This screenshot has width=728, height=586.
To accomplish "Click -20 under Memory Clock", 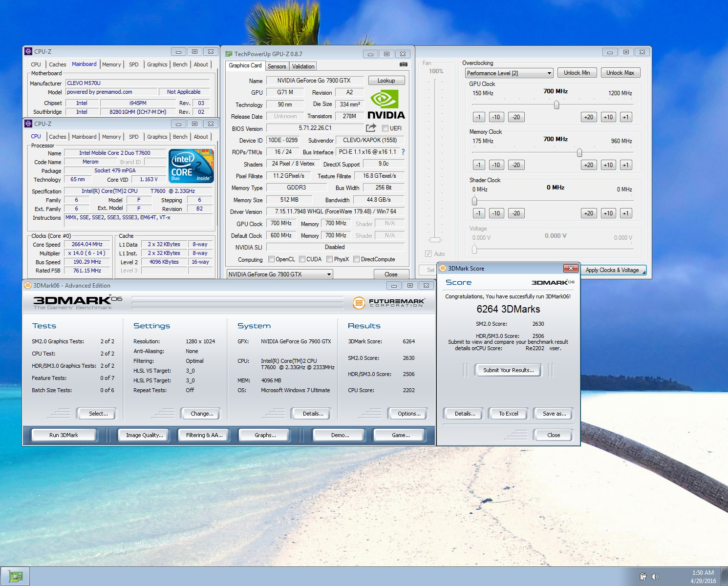I will 516,165.
